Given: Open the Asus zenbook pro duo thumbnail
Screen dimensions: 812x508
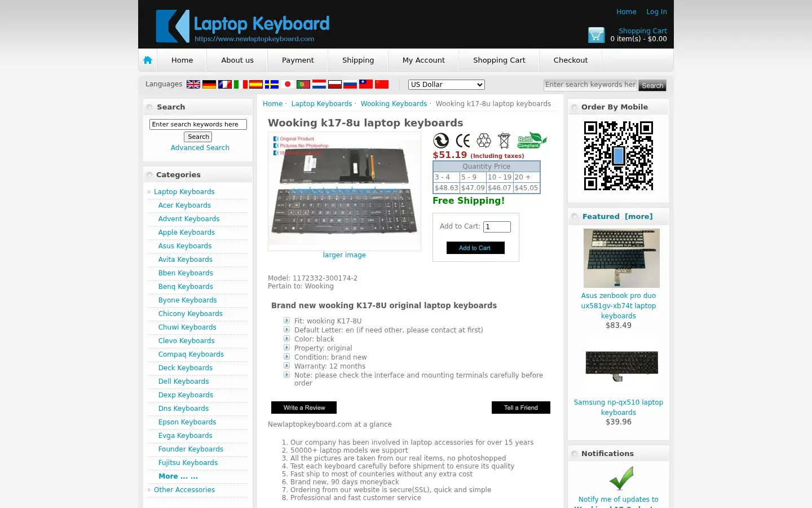Looking at the screenshot, I should tap(621, 258).
